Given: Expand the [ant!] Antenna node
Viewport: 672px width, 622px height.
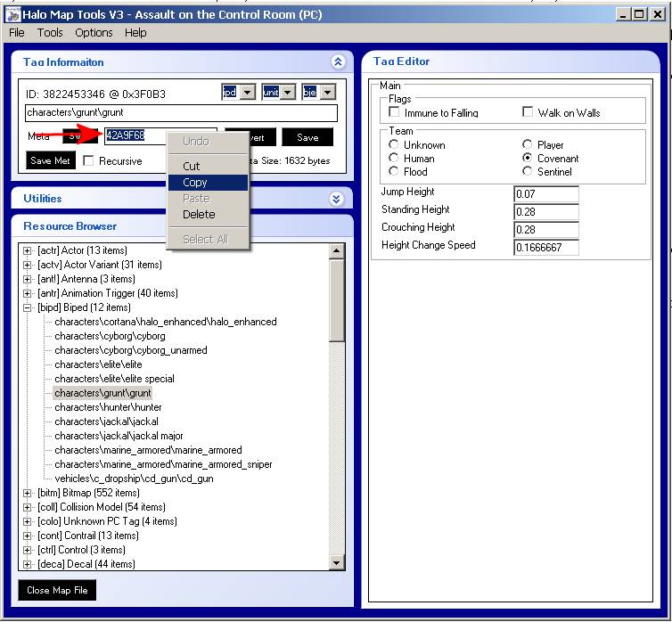Looking at the screenshot, I should click(27, 279).
